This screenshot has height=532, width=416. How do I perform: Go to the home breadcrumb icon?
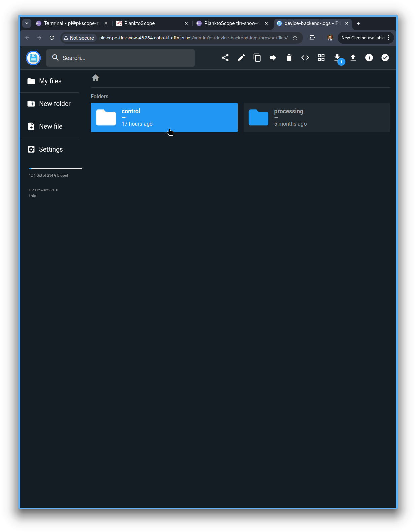(95, 78)
